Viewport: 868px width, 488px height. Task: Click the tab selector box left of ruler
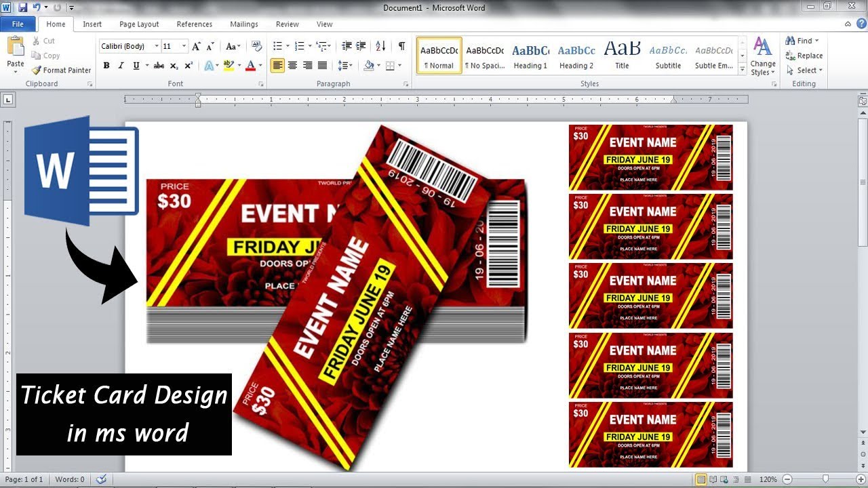click(x=8, y=100)
